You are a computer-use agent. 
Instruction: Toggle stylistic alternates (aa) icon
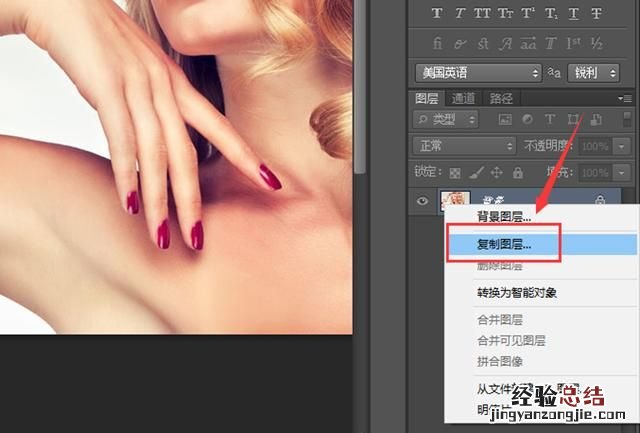[x=528, y=43]
